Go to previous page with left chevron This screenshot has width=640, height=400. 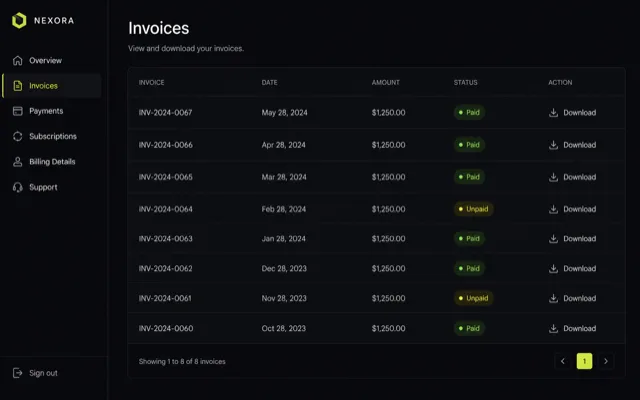[562, 361]
